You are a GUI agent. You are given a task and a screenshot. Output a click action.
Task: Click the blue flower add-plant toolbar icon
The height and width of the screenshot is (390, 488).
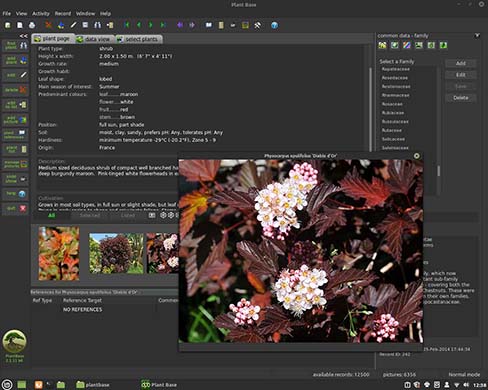coord(61,25)
